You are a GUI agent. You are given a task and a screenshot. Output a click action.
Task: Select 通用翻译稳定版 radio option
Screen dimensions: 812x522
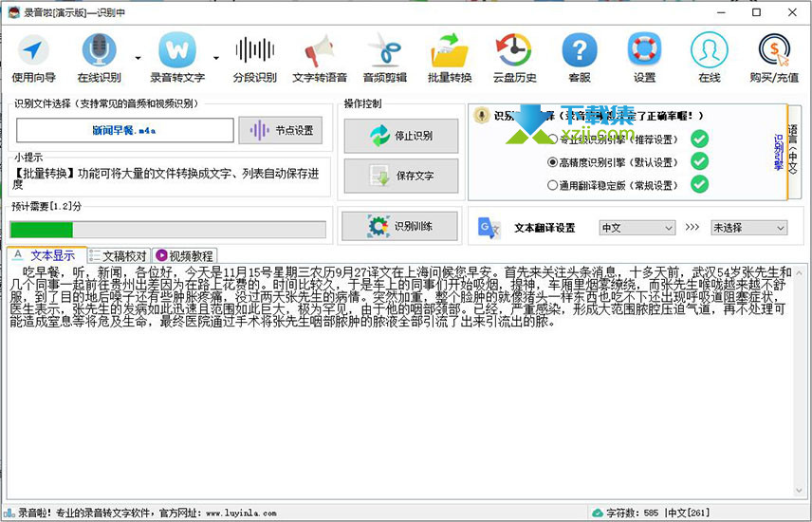pos(553,185)
